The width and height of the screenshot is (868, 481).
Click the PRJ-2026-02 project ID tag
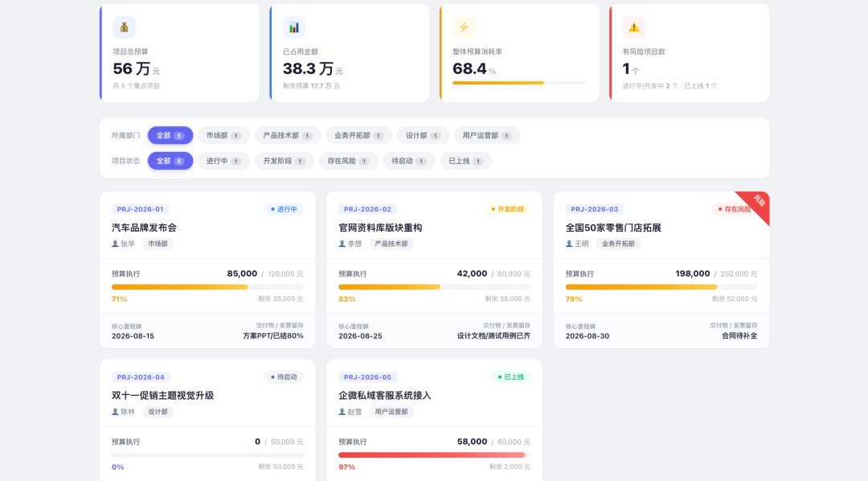[367, 209]
